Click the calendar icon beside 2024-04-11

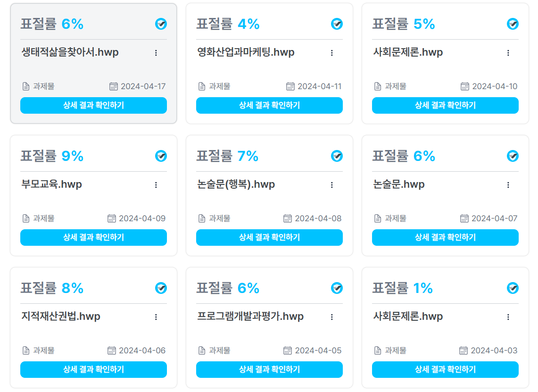290,86
